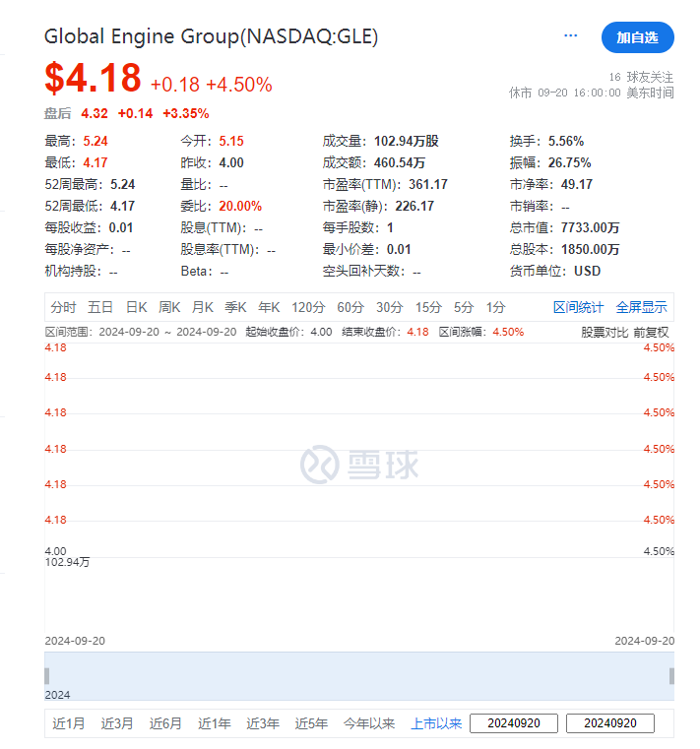This screenshot has width=700, height=749.
Task: Click the 市净率 value 49.17
Action: pos(577,184)
